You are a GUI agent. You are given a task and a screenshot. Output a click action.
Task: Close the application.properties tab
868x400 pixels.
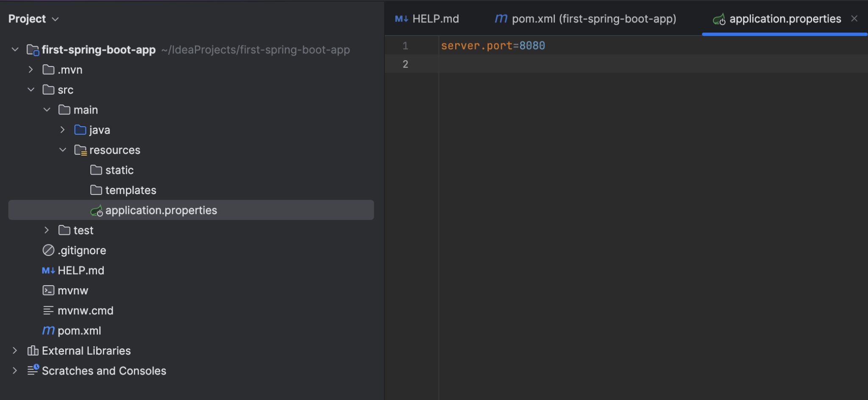pos(854,19)
